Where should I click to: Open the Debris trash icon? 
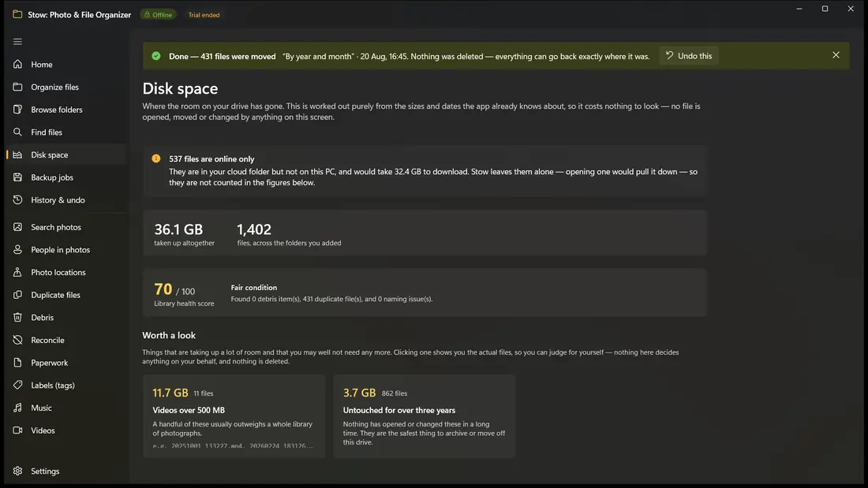(x=17, y=317)
